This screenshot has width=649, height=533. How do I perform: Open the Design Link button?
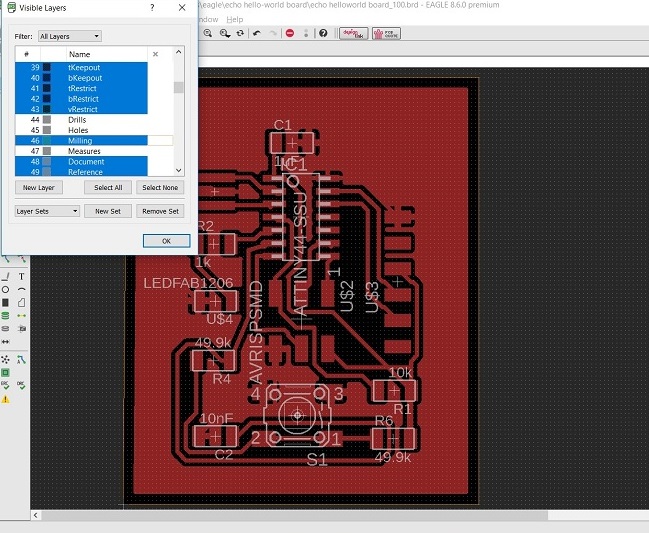click(x=353, y=34)
